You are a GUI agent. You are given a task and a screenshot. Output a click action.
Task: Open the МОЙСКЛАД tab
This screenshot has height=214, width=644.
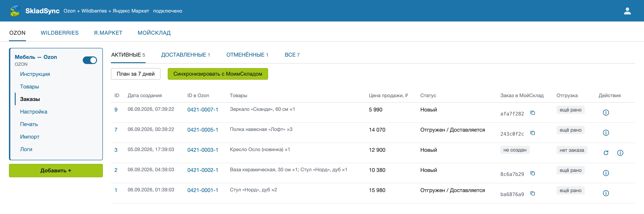click(154, 33)
